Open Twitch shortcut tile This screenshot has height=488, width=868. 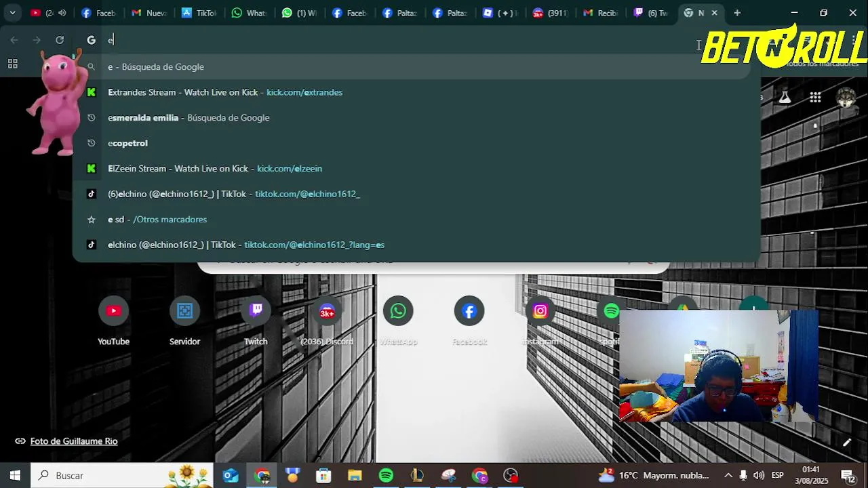256,321
